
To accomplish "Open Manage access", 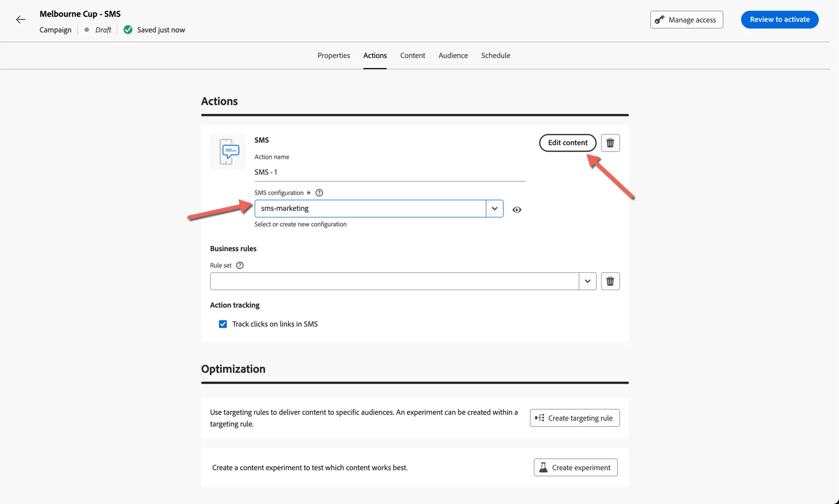I will click(686, 19).
